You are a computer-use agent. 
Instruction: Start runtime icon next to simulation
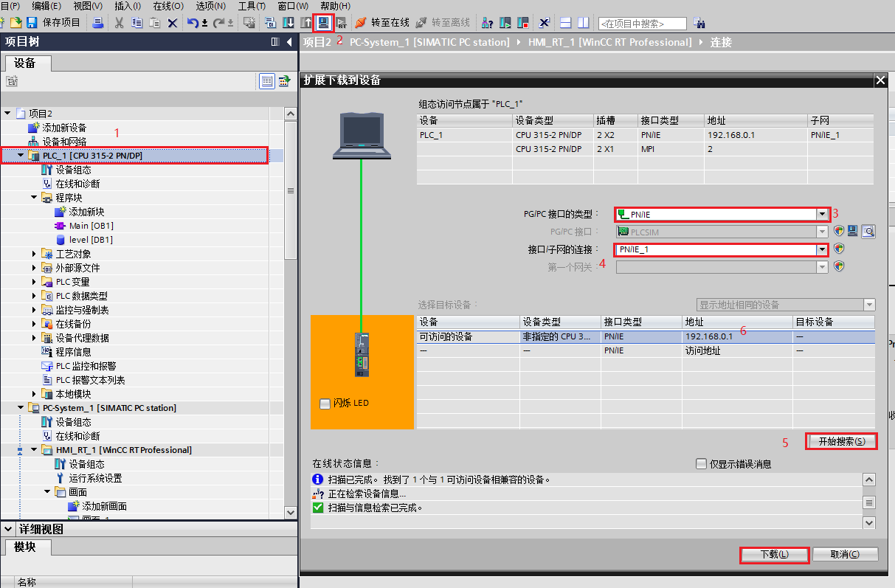(x=341, y=23)
